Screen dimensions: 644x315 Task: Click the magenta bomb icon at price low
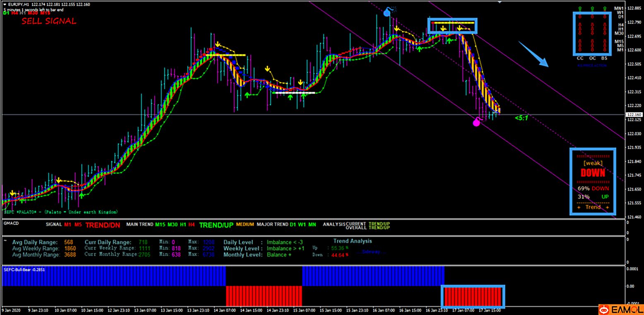[477, 122]
